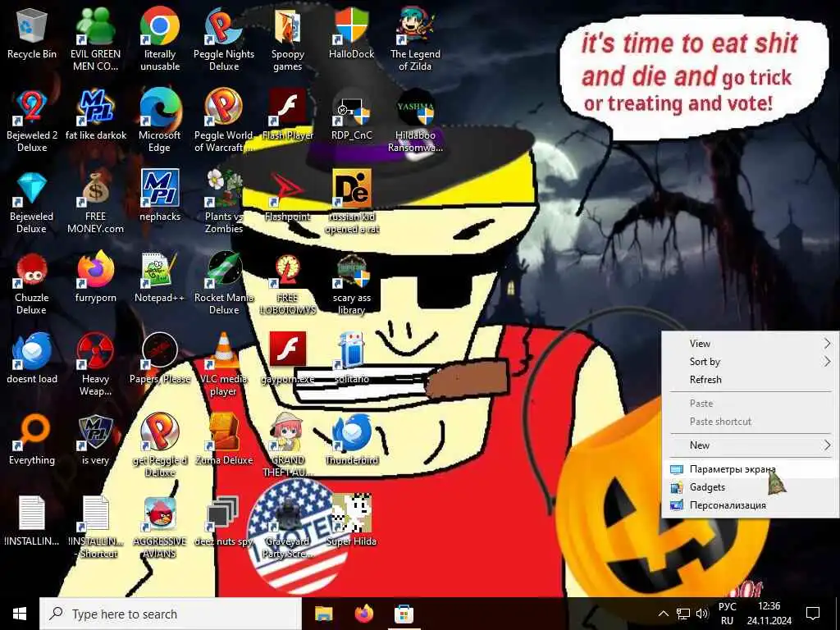Image resolution: width=840 pixels, height=630 pixels.
Task: Open the Spoopy games folder icon
Action: click(288, 27)
